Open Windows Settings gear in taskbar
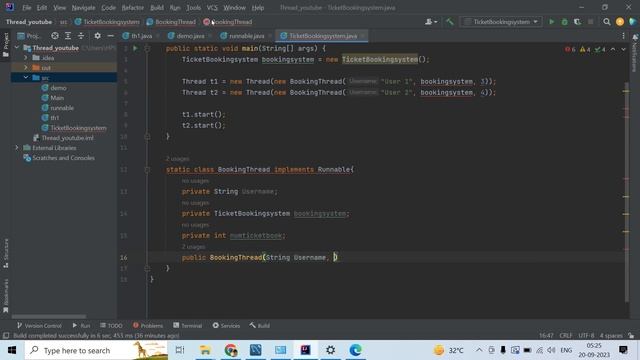This screenshot has width=640, height=360. [x=331, y=350]
